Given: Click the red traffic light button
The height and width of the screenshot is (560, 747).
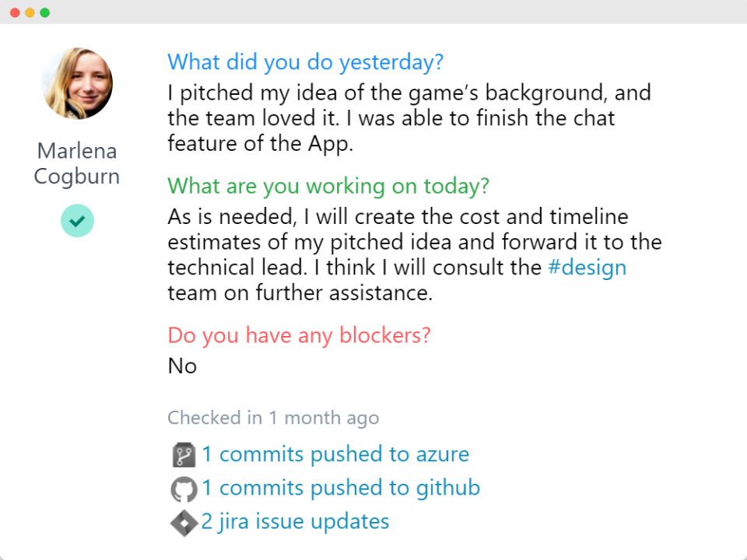Looking at the screenshot, I should [x=14, y=12].
